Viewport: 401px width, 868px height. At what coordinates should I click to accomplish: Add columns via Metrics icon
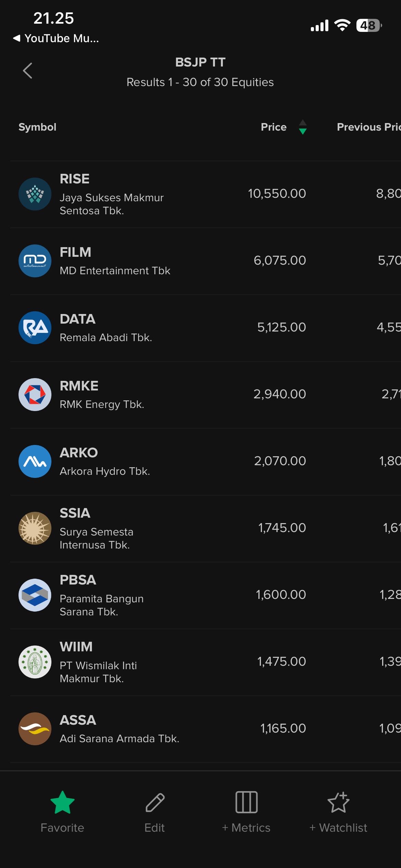[x=246, y=803]
